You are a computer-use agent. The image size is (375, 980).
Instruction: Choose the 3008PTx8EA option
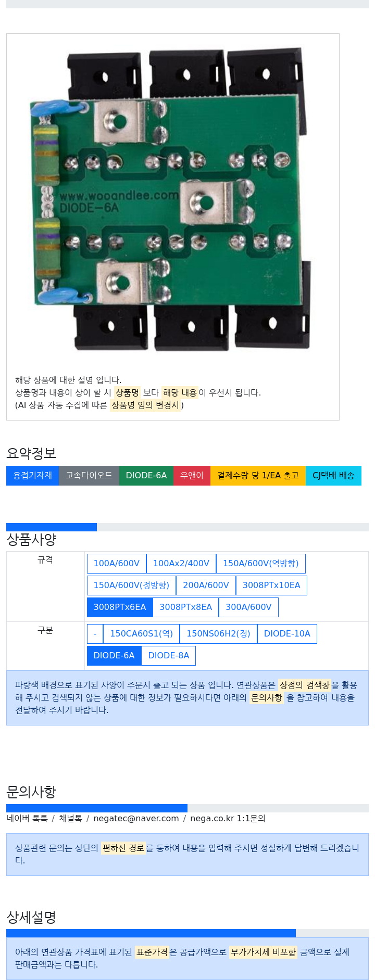point(186,607)
